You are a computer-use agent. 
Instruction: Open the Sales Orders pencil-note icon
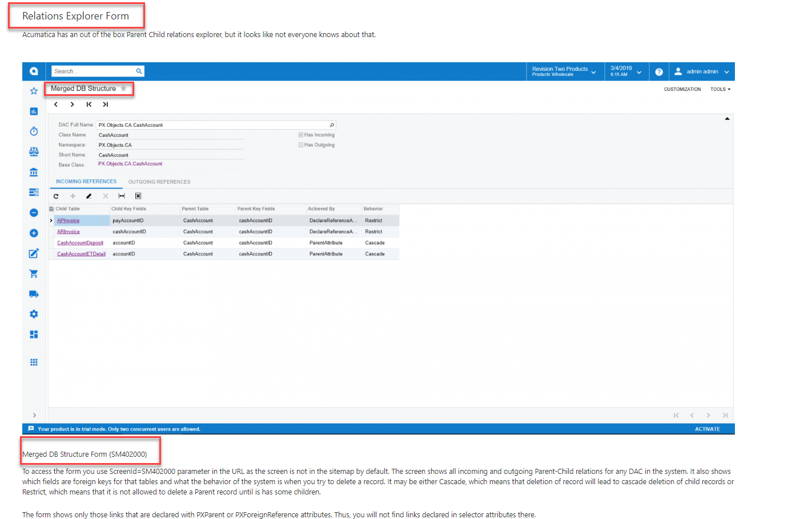(x=34, y=253)
